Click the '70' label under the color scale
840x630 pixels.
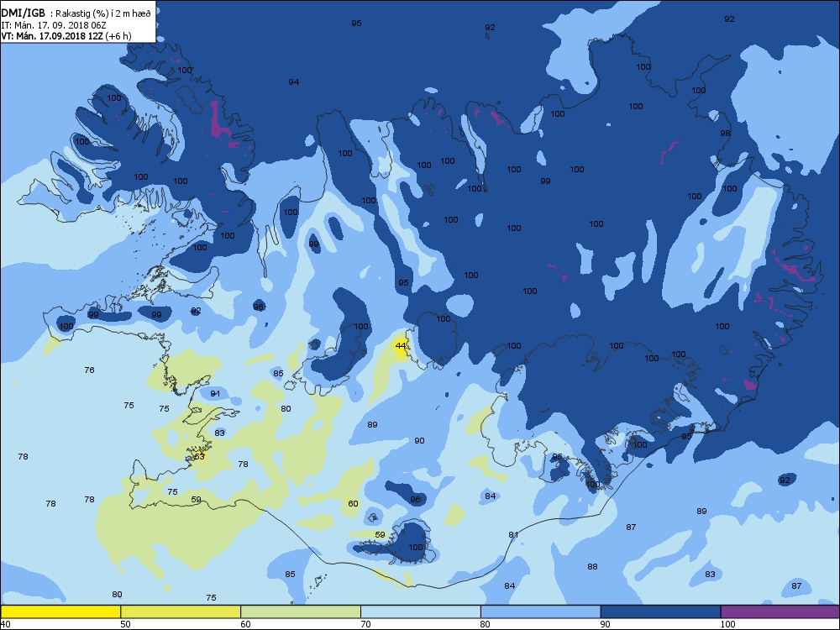pyautogui.click(x=365, y=624)
